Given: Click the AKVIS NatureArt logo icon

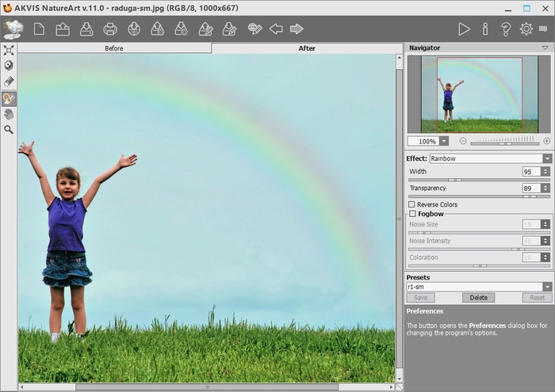Looking at the screenshot, I should 13,29.
